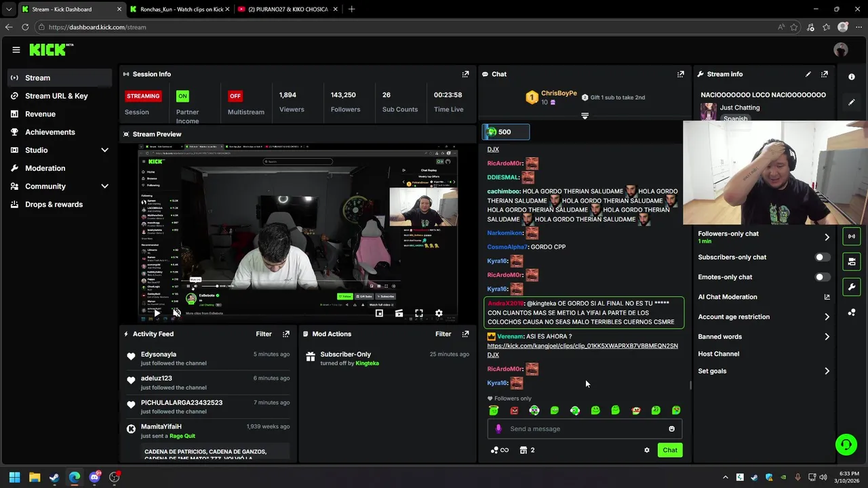This screenshot has width=868, height=488.
Task: Click the browser address bar URL
Action: pos(97,27)
